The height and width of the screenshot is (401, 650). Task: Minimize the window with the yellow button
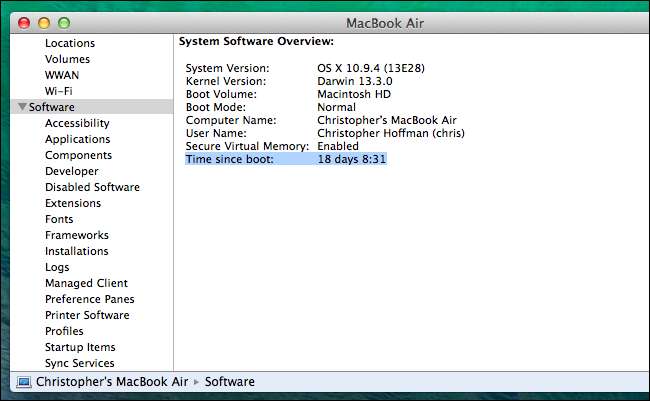click(44, 23)
